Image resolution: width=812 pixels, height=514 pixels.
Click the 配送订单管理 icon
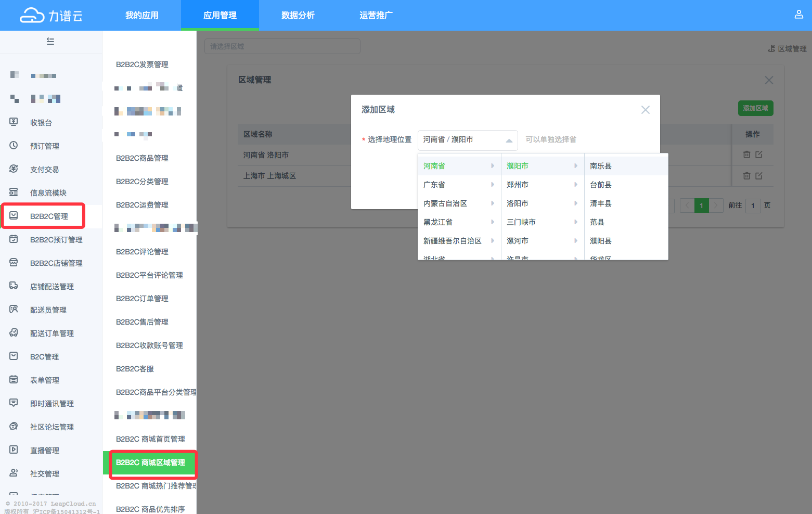tap(14, 332)
